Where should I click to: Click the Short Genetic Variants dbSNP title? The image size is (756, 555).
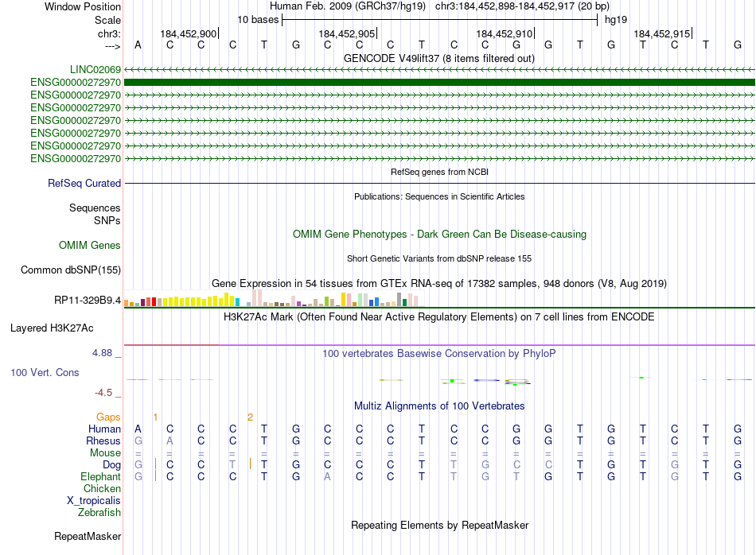coord(439,258)
